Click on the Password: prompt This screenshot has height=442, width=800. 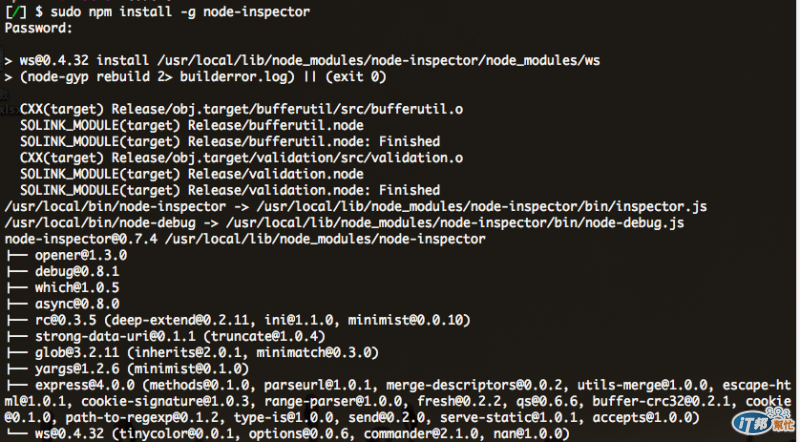[39, 28]
